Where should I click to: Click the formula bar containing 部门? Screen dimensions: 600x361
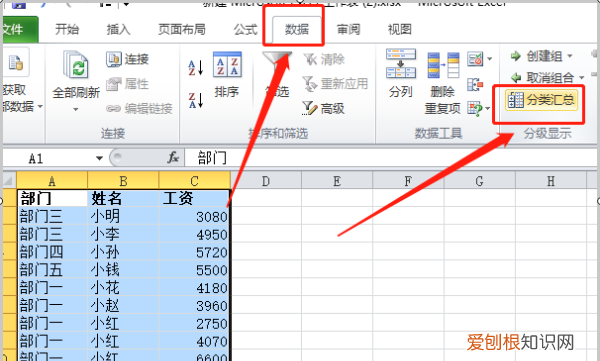point(390,158)
